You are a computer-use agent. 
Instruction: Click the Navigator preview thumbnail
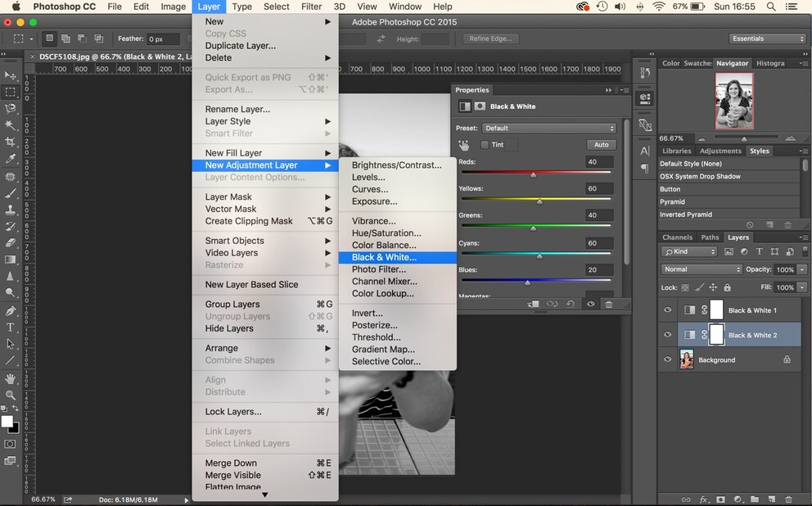(734, 101)
